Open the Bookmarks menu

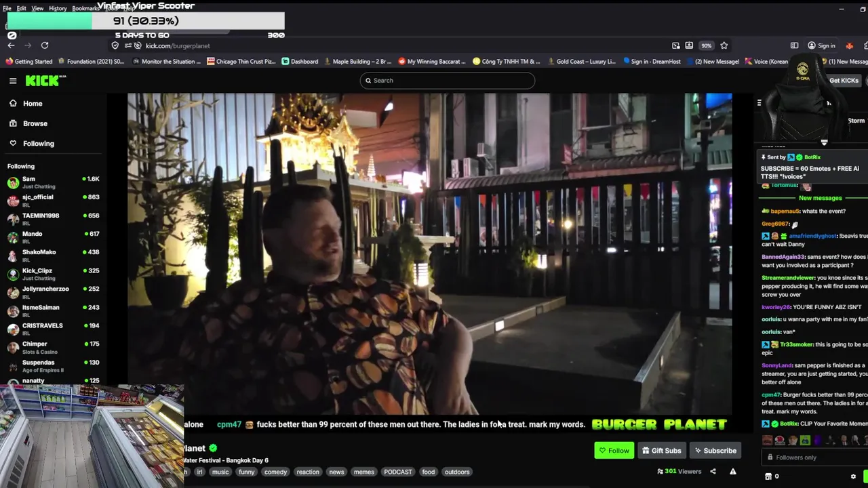click(85, 8)
